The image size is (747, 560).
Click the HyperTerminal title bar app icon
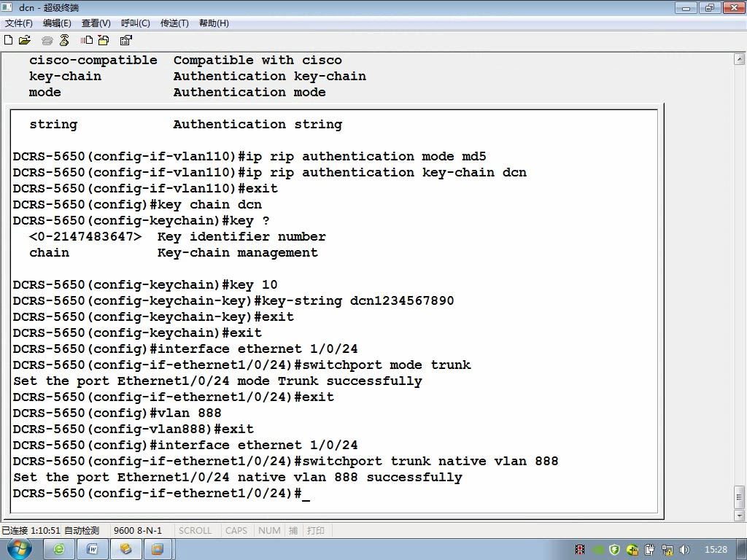[x=7, y=7]
